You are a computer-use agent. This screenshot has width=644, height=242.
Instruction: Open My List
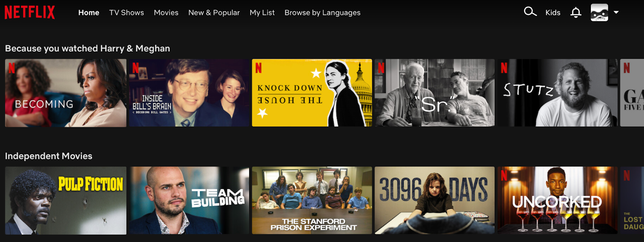(262, 12)
